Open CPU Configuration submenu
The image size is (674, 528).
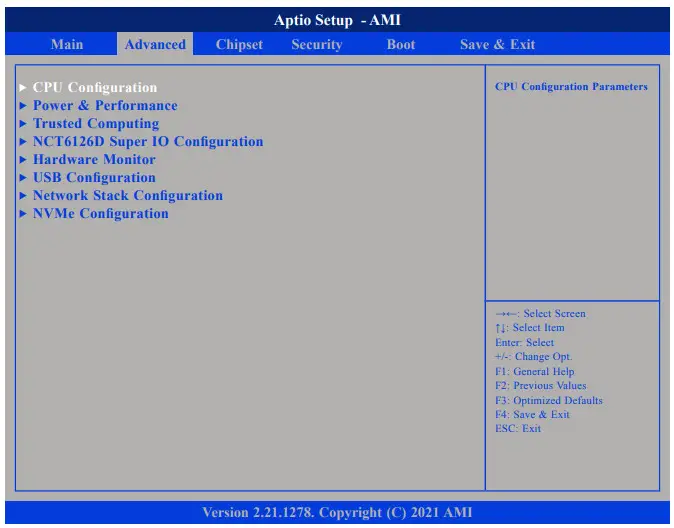tap(95, 87)
